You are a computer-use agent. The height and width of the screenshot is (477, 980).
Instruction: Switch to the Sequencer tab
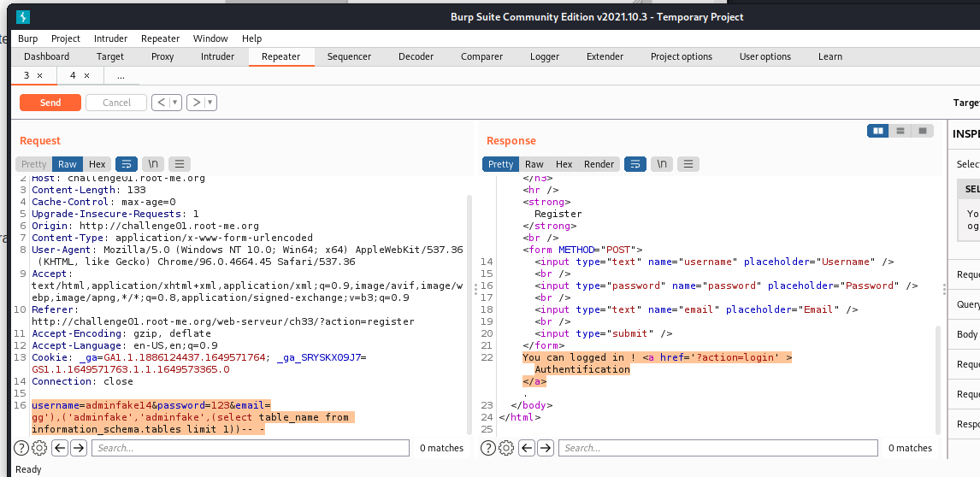click(350, 56)
